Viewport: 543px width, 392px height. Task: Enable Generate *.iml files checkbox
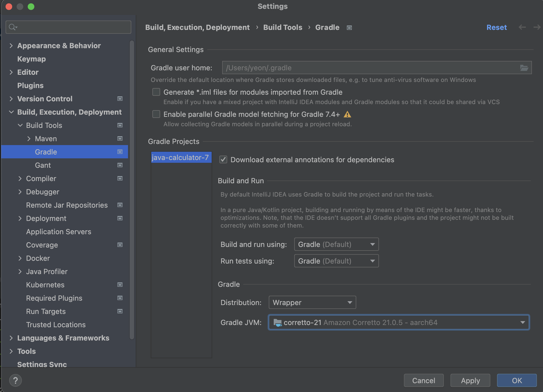tap(156, 92)
